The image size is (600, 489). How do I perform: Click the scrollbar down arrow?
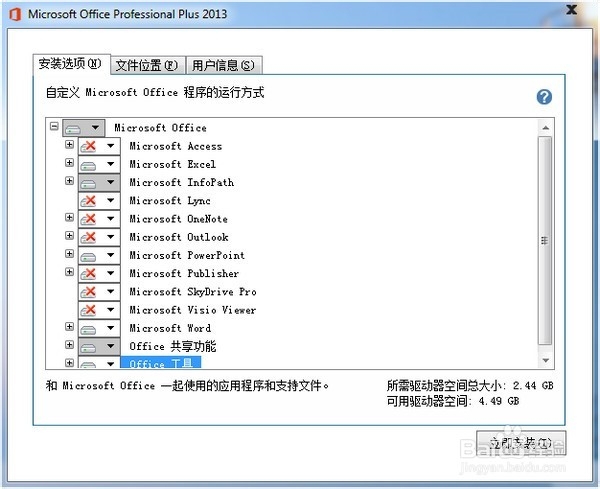[x=546, y=360]
